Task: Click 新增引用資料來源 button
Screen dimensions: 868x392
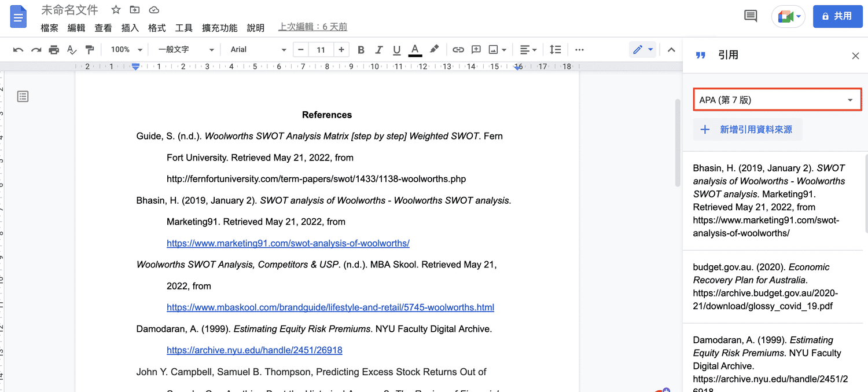Action: pyautogui.click(x=748, y=130)
